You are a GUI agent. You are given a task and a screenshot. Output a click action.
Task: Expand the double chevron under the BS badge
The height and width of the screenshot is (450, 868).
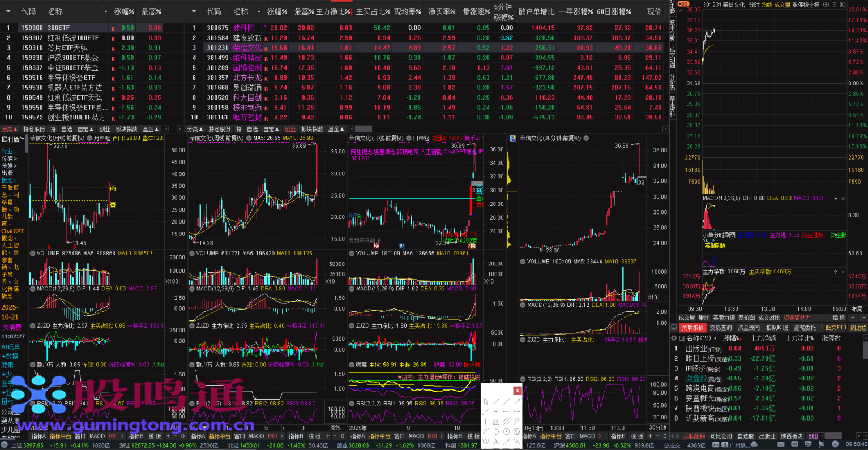click(x=681, y=11)
